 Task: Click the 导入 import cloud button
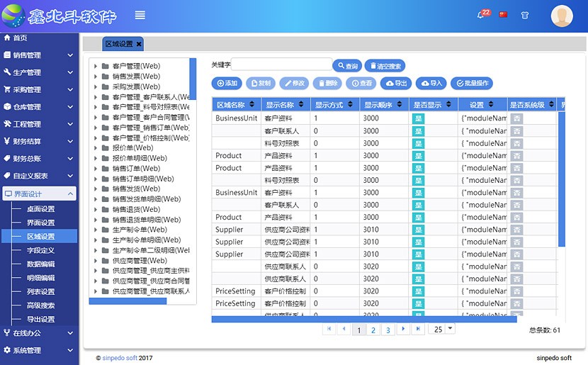click(x=431, y=83)
